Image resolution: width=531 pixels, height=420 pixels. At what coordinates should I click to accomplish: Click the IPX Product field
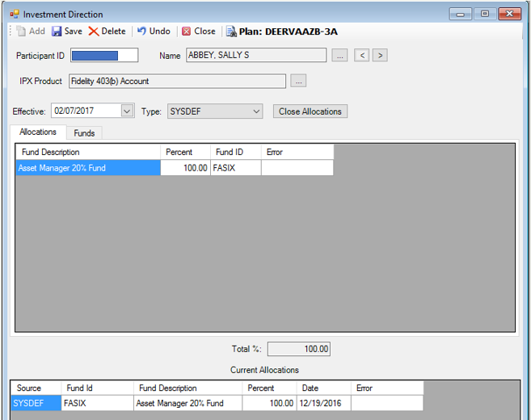click(178, 82)
